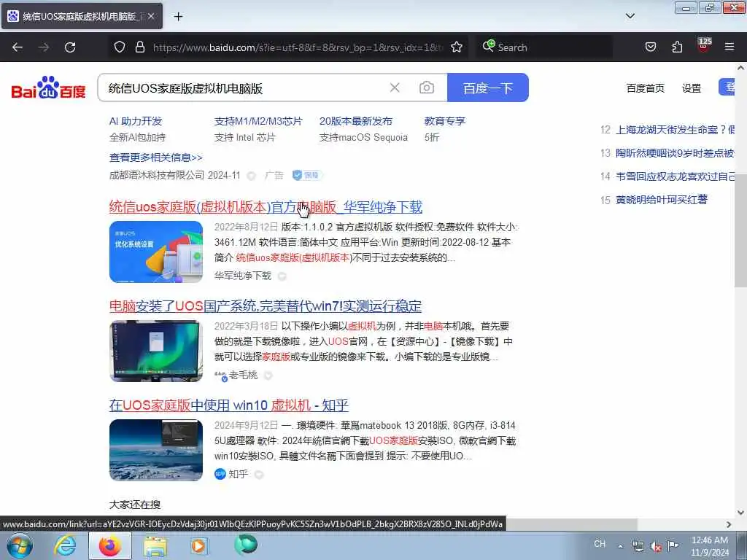Close the 统信UOS家庭版 tab
This screenshot has height=560, width=747.
click(x=151, y=16)
